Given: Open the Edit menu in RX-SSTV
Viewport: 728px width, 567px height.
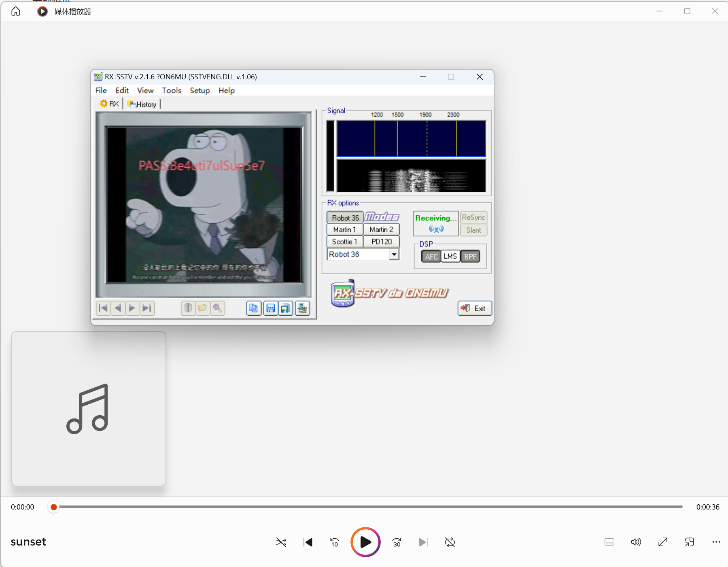Looking at the screenshot, I should 122,91.
